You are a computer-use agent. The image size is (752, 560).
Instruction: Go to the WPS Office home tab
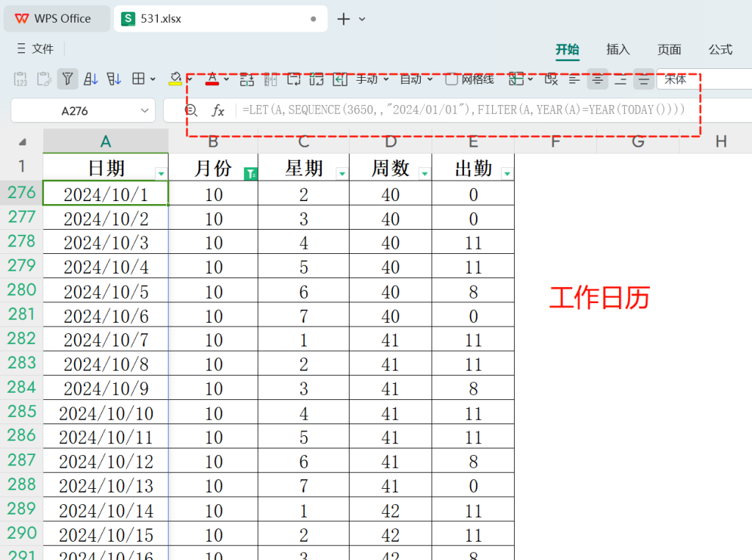pos(57,18)
